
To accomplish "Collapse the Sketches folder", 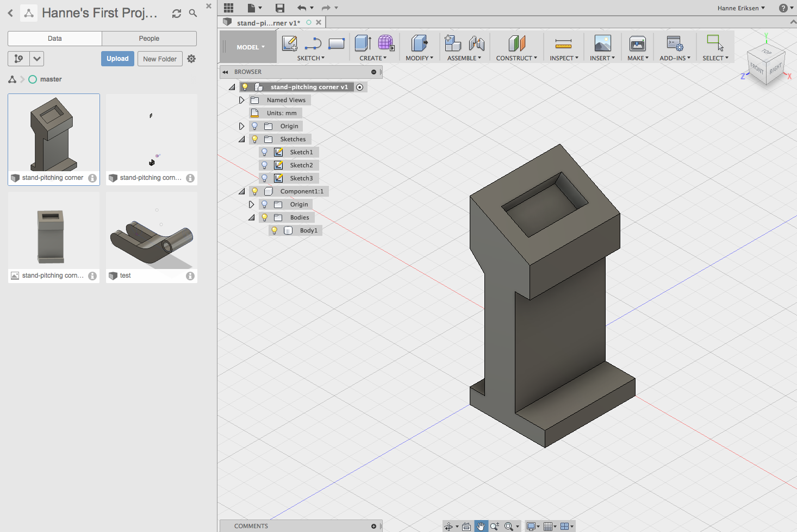I will [x=241, y=139].
